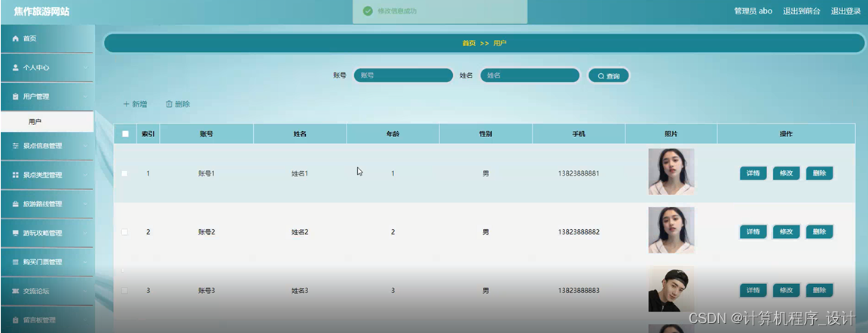Open 首页 in the sidebar menu
Screen dimensions: 868x333
(x=47, y=38)
